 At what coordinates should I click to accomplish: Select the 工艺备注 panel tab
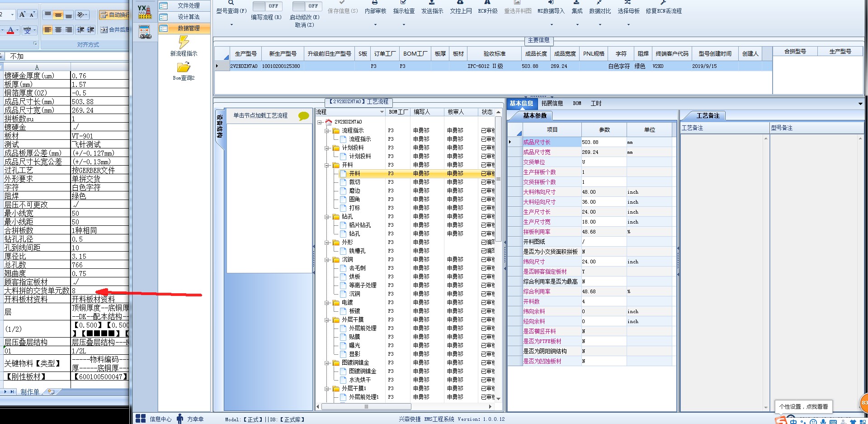point(708,116)
